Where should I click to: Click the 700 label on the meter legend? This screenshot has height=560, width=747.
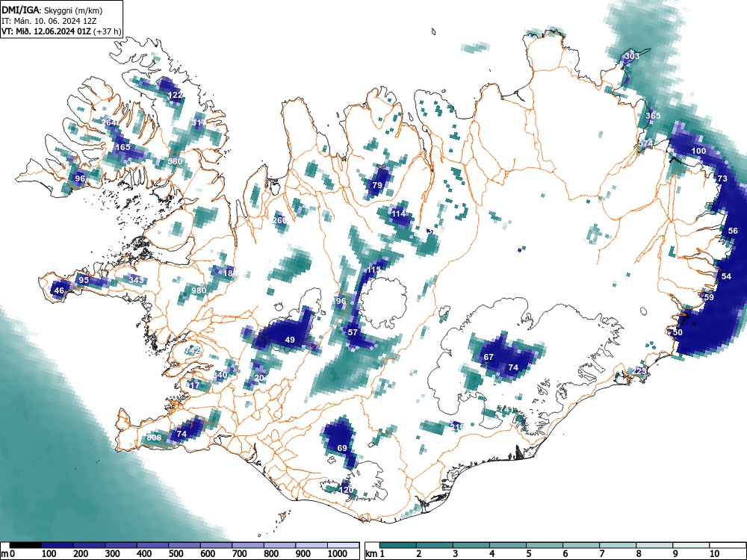[240, 554]
